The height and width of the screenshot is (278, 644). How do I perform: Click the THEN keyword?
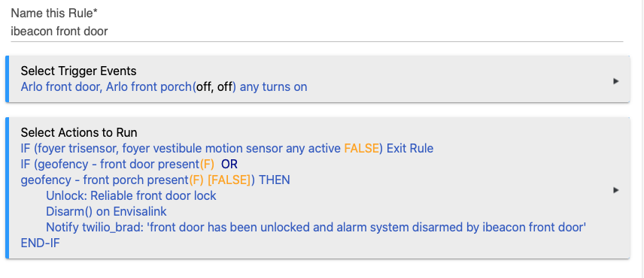point(275,180)
